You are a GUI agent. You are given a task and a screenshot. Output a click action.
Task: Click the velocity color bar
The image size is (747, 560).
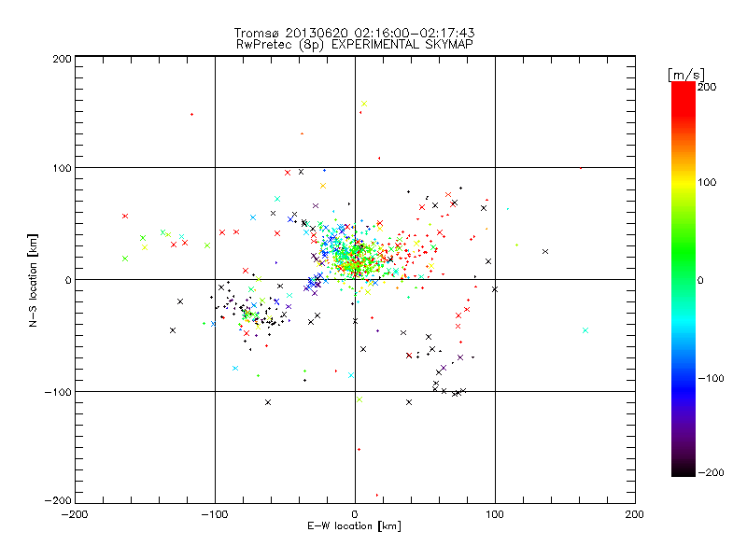point(684,279)
